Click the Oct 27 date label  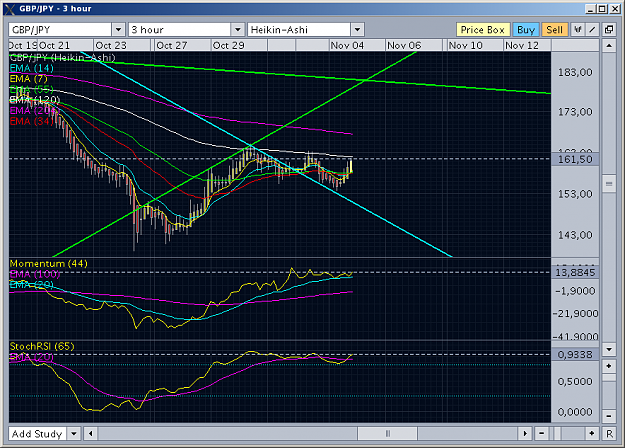[172, 45]
